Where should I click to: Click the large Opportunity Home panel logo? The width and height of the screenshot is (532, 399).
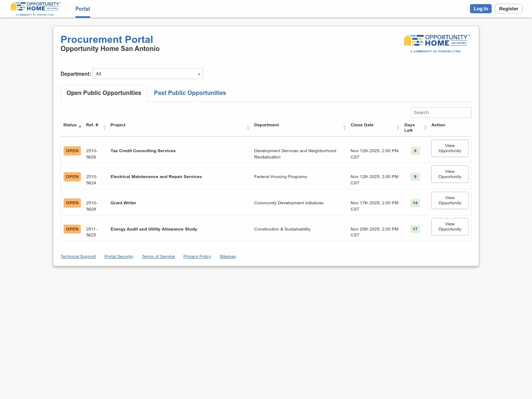point(436,44)
